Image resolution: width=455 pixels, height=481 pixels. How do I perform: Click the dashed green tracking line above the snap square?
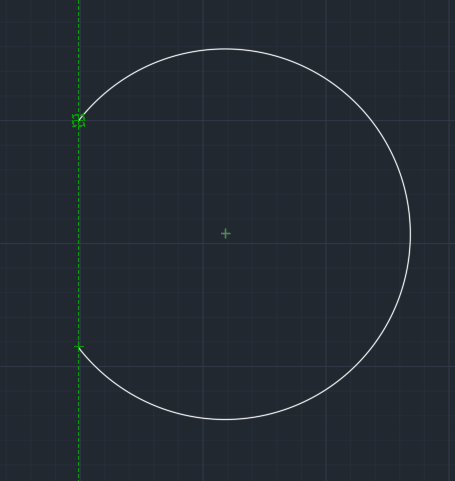(79, 57)
